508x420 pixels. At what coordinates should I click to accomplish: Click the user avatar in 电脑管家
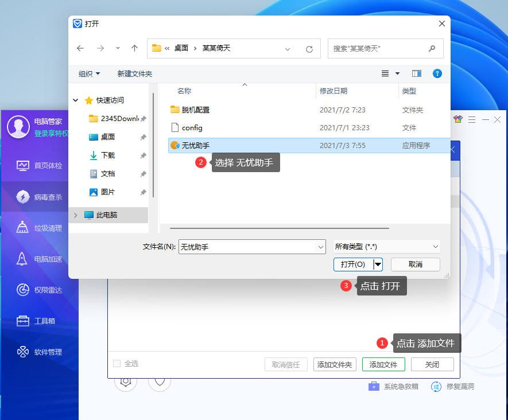point(18,127)
